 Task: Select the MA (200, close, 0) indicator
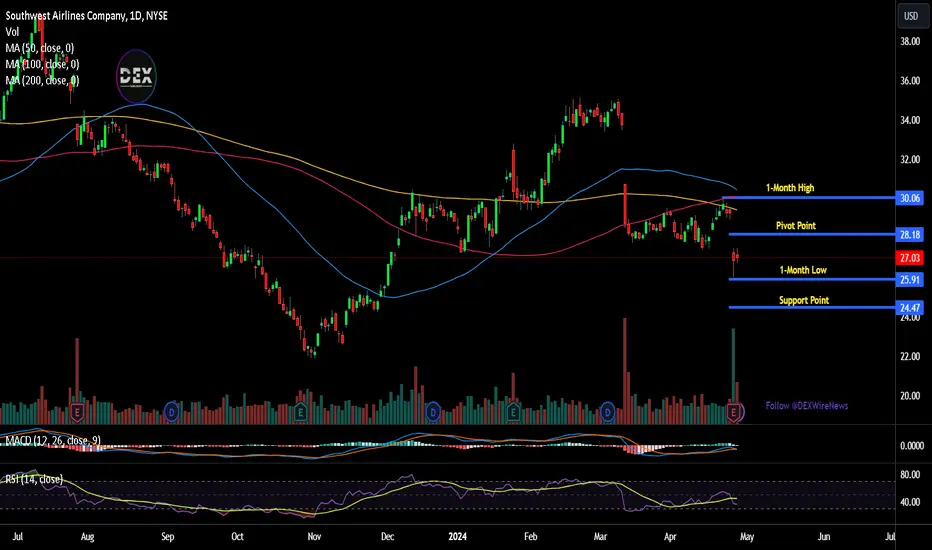[42, 80]
